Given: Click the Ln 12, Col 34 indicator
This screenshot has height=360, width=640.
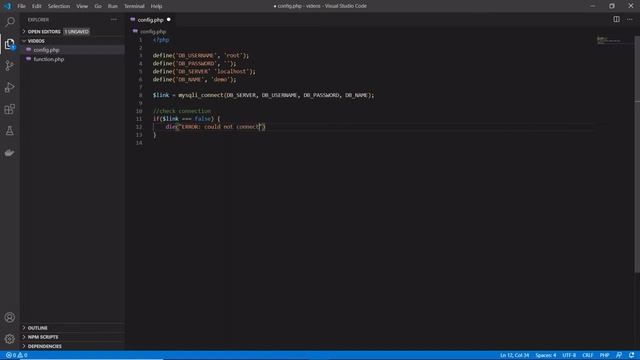Looking at the screenshot, I should 514,355.
